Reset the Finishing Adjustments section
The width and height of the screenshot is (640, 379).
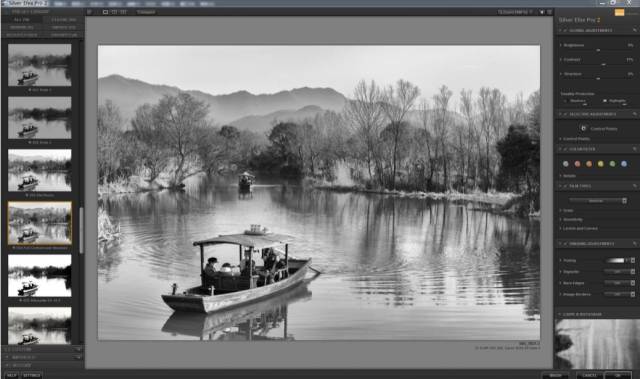coord(635,244)
